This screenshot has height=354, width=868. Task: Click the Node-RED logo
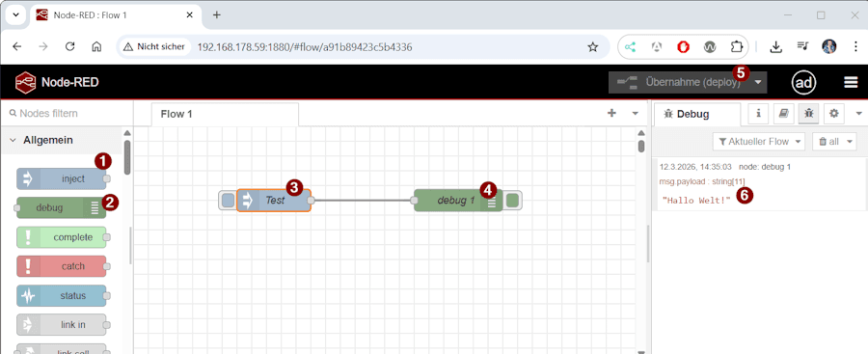click(x=26, y=83)
